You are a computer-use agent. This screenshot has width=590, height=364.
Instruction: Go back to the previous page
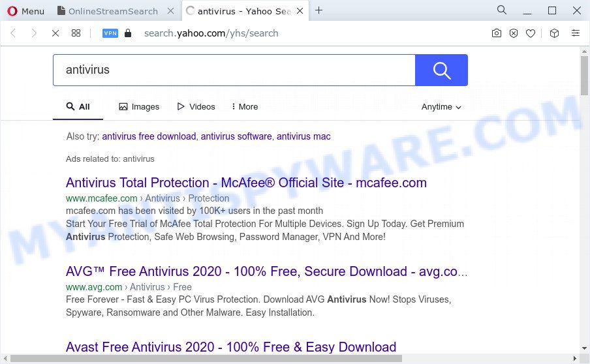pyautogui.click(x=13, y=33)
